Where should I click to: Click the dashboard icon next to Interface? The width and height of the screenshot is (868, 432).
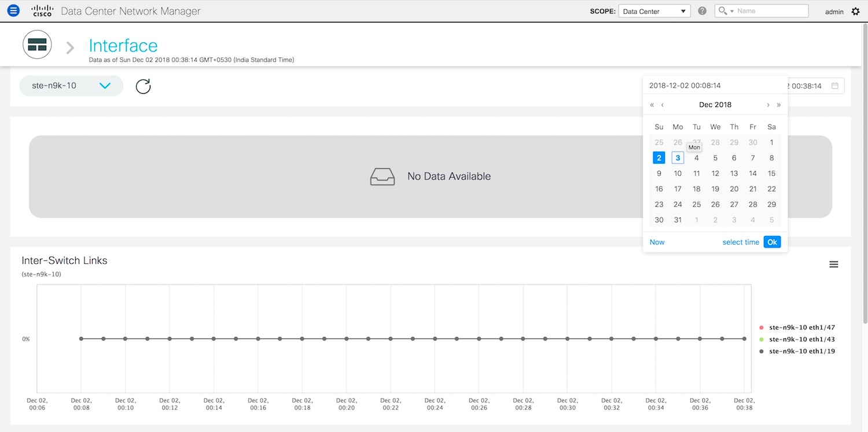[37, 45]
